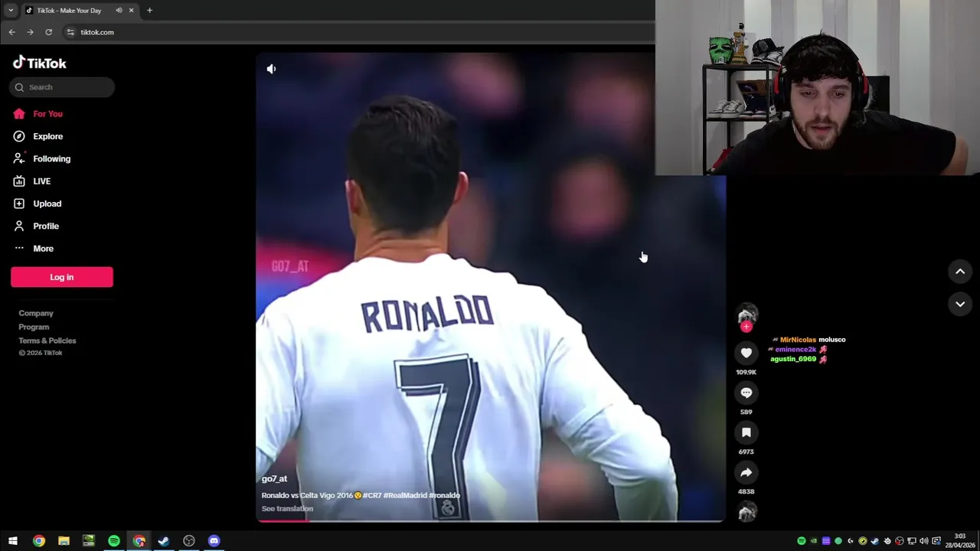Like the video using the heart icon
The width and height of the screenshot is (980, 551).
[746, 353]
